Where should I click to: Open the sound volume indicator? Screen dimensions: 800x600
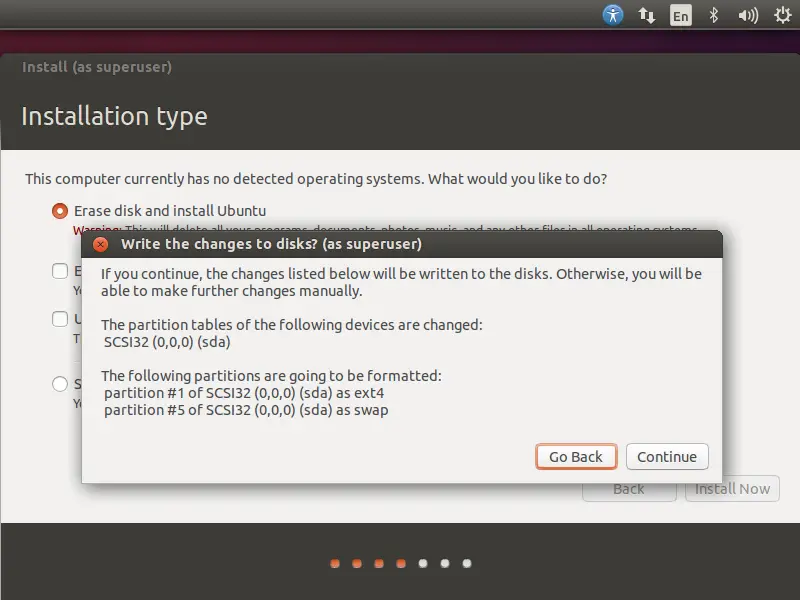point(748,16)
